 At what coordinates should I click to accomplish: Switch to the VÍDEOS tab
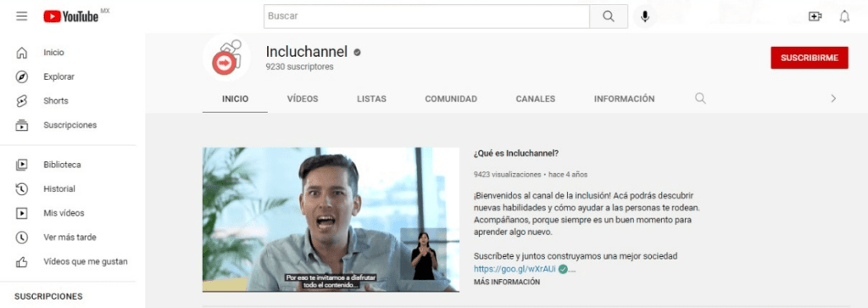pos(303,99)
